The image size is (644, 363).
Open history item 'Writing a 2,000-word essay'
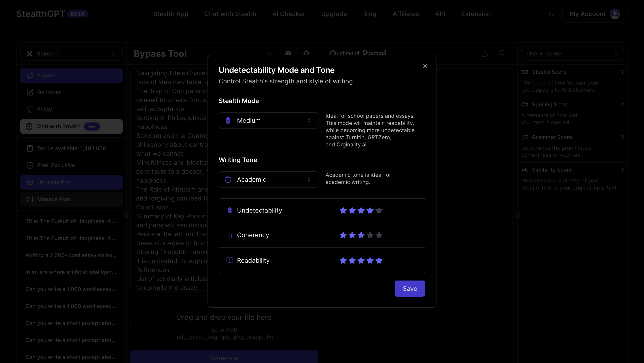tap(71, 255)
